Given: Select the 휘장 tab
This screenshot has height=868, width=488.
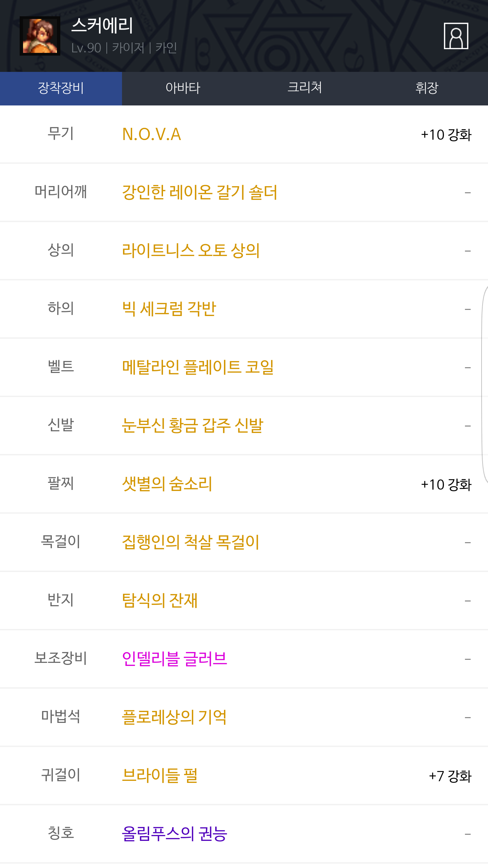Looking at the screenshot, I should coord(427,88).
